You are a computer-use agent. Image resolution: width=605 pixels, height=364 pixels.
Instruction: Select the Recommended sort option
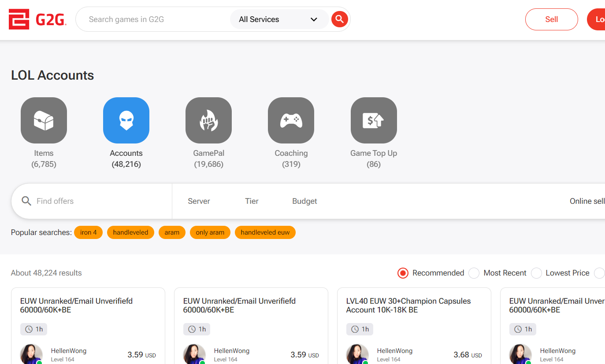[431, 273]
